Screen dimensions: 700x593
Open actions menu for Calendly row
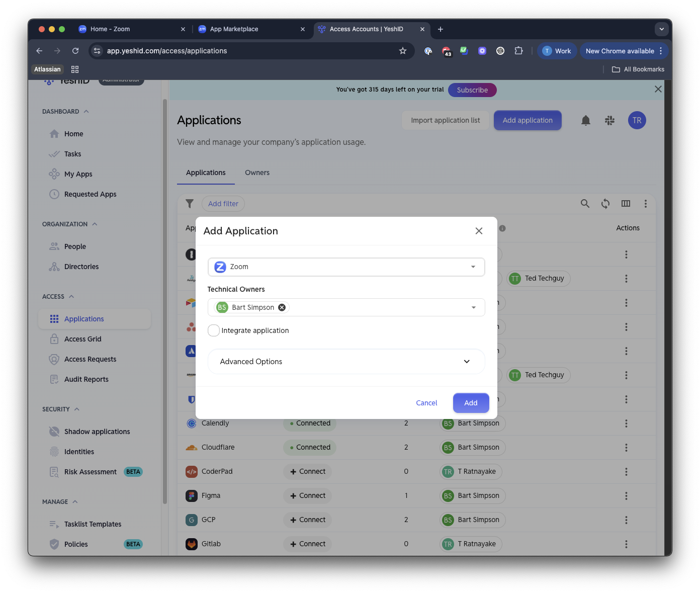[626, 423]
